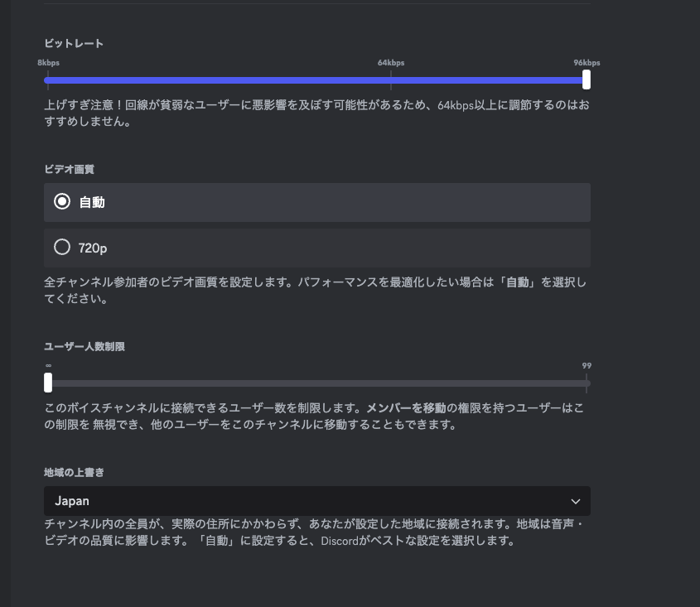The width and height of the screenshot is (700, 607).
Task: Click the 64kbps label above bitrate slider
Action: (x=391, y=63)
